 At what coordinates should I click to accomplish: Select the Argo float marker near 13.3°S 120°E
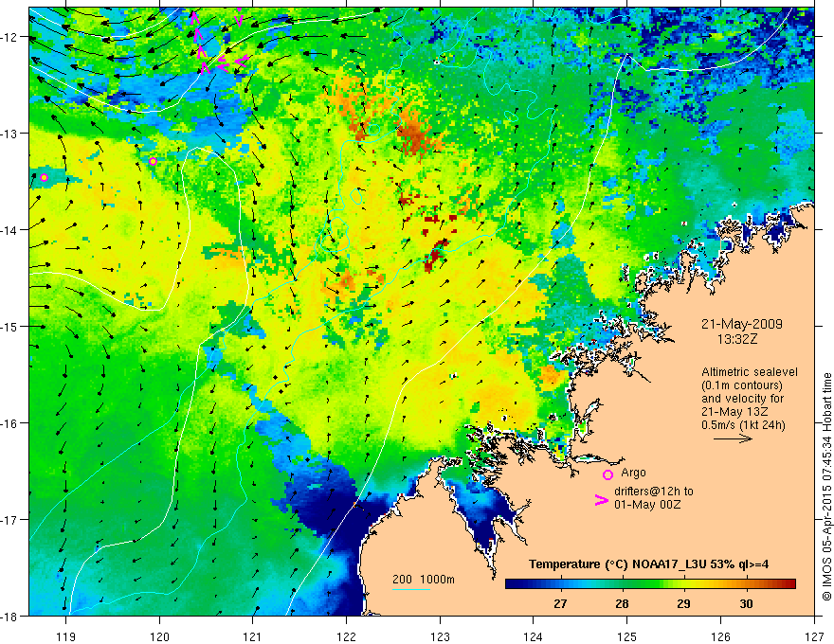click(154, 161)
